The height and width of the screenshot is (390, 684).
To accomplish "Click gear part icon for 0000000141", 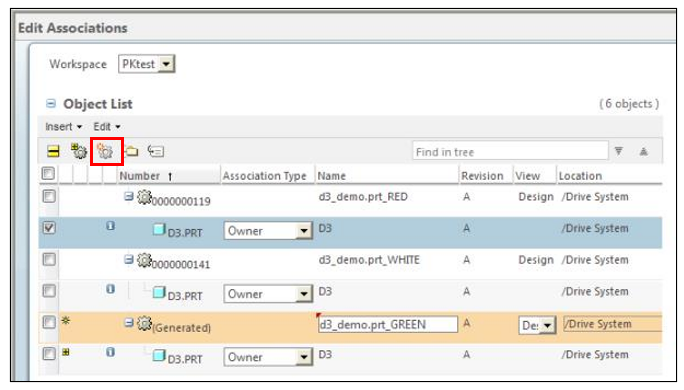I will click(144, 260).
